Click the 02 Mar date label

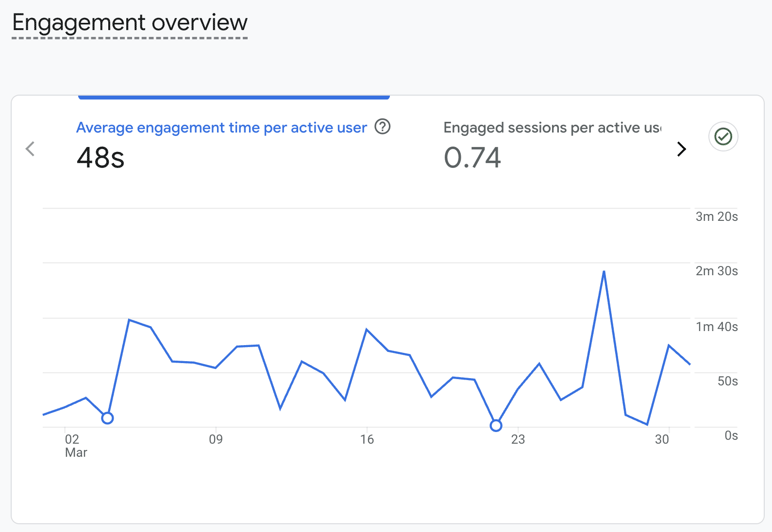75,445
